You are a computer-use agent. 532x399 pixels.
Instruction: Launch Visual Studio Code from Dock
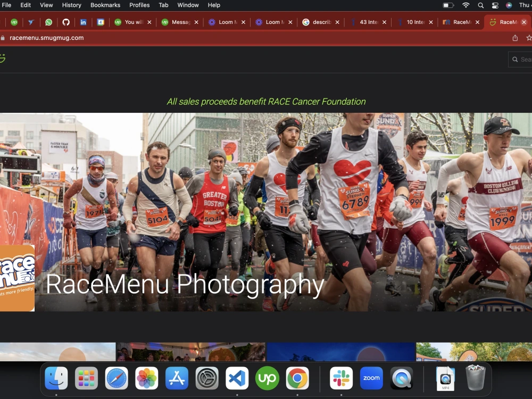(x=237, y=378)
